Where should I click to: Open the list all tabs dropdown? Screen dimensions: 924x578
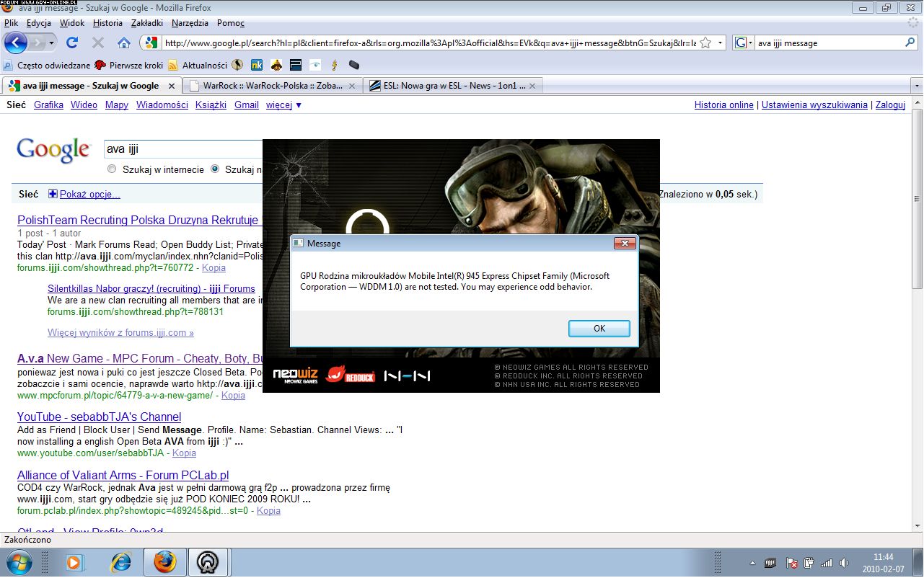pyautogui.click(x=917, y=86)
